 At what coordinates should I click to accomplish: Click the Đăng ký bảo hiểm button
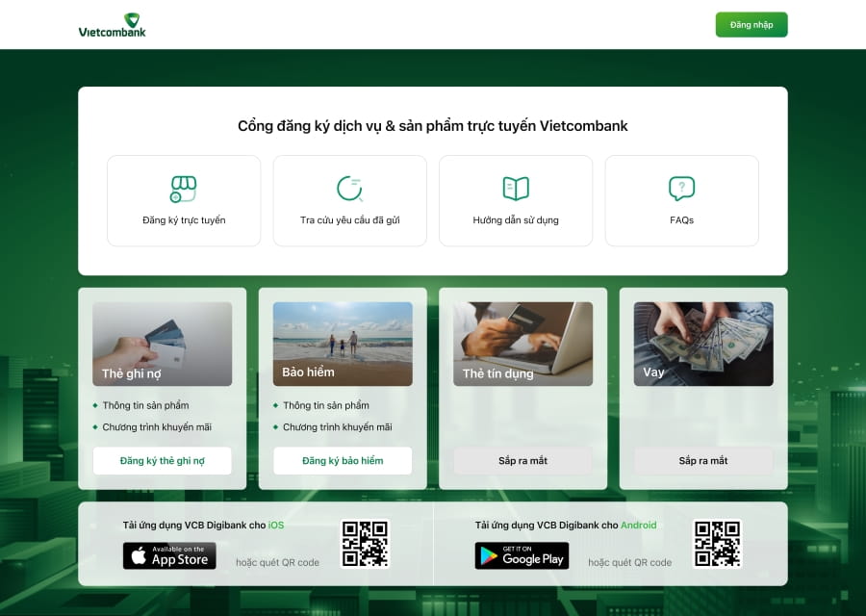click(343, 461)
